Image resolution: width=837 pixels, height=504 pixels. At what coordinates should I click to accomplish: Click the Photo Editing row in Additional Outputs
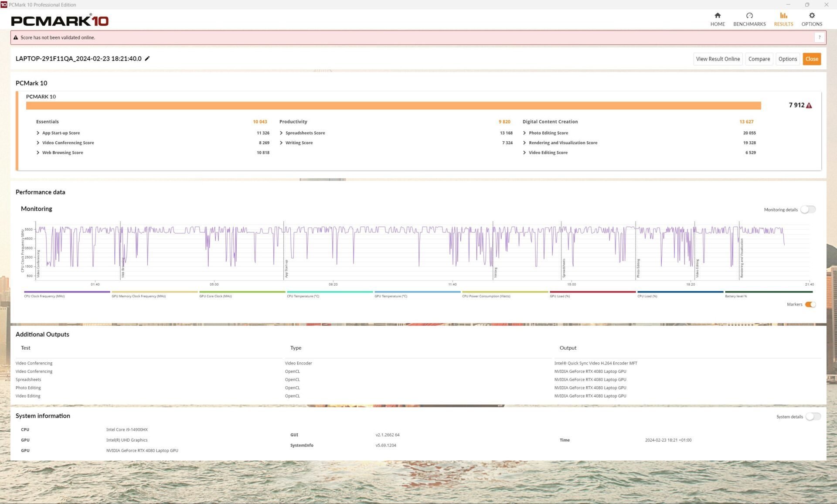418,388
